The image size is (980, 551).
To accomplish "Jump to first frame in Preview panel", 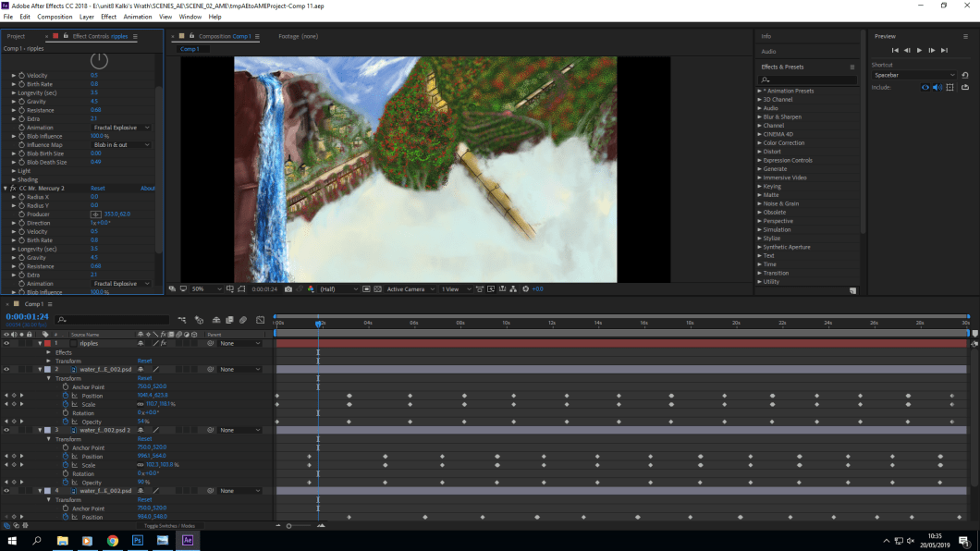I will (x=894, y=50).
